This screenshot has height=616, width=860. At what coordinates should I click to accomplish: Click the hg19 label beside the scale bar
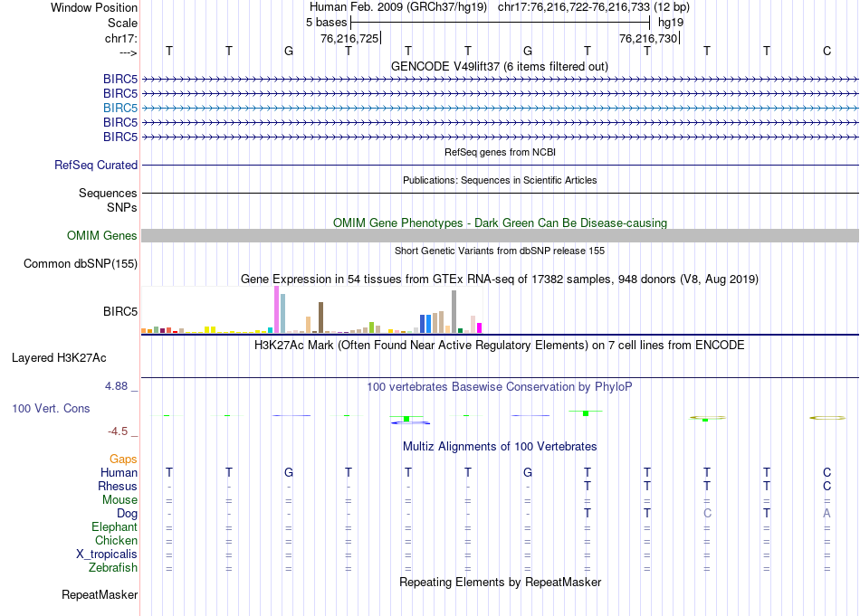point(670,23)
